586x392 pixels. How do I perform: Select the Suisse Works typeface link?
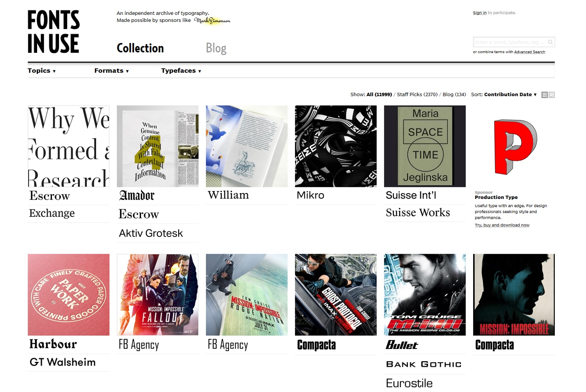click(x=418, y=213)
